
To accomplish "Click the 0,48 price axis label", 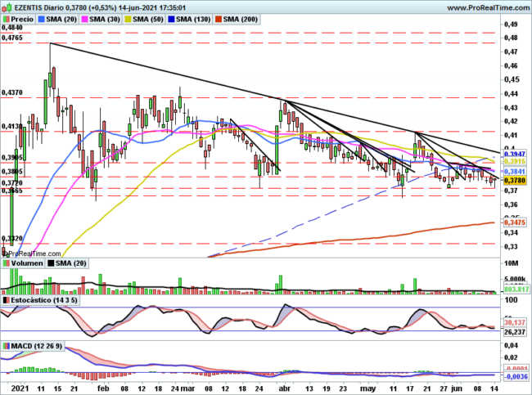I will tap(511, 38).
